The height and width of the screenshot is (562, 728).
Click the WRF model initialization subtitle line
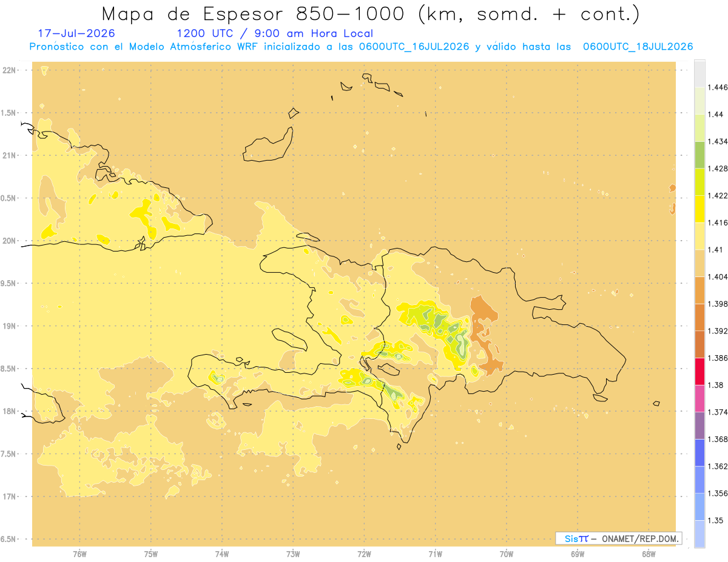point(361,47)
